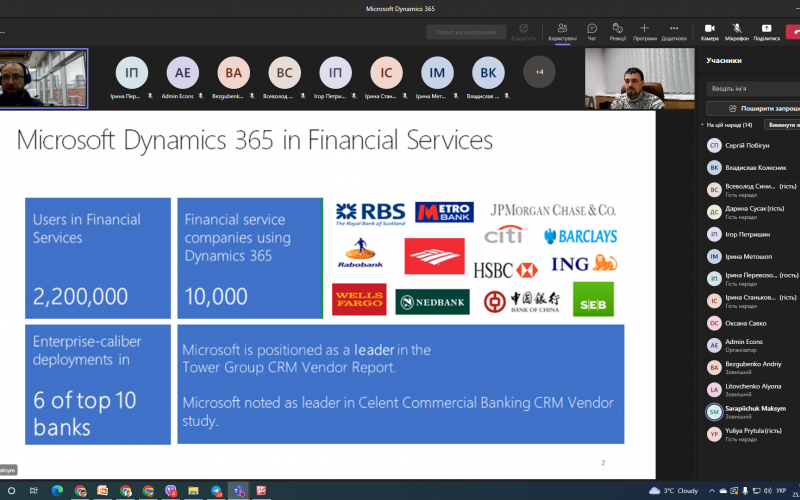Viewport: 800px width, 500px height.
Task: Show the +4 more participants overflow
Action: [x=539, y=72]
